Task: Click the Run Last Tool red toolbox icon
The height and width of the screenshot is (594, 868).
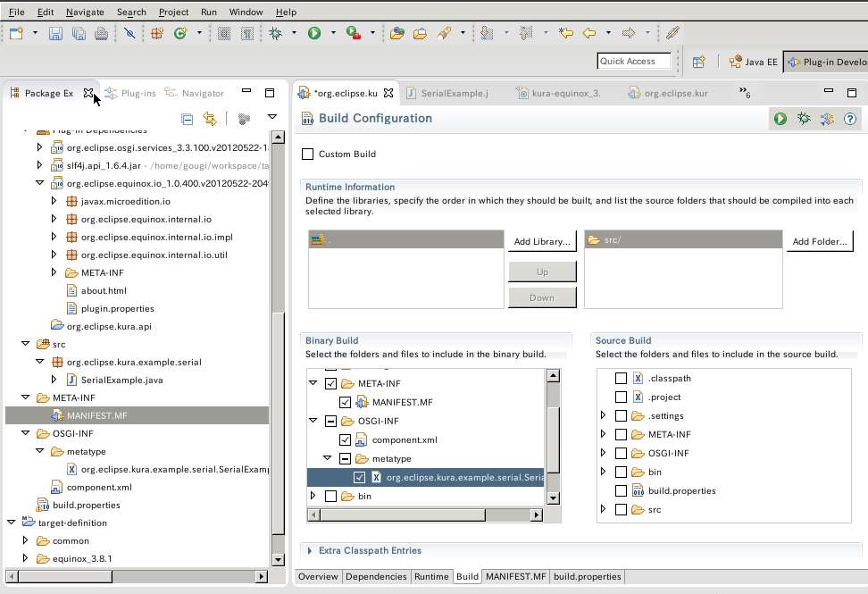Action: 353,33
